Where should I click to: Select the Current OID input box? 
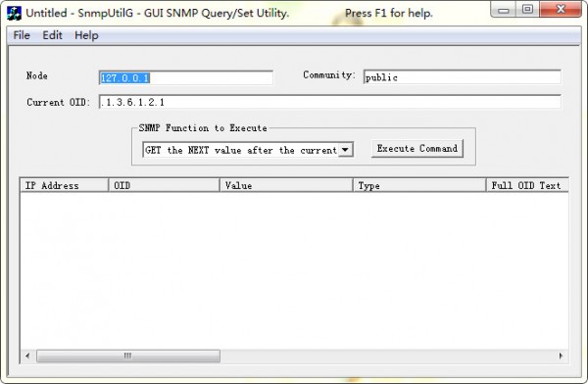click(330, 102)
